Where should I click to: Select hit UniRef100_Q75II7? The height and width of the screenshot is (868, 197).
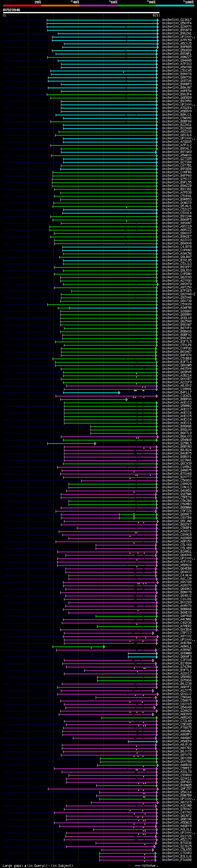point(177,179)
